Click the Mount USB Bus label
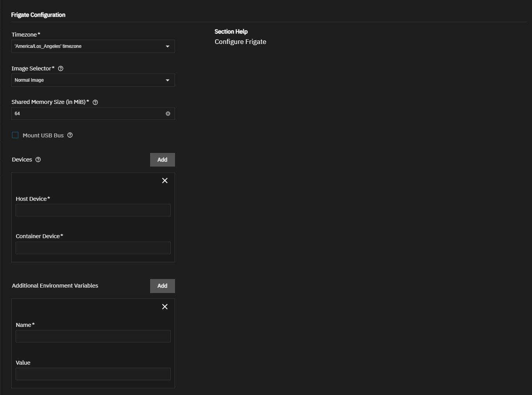Viewport: 532px width, 395px height. click(x=43, y=135)
